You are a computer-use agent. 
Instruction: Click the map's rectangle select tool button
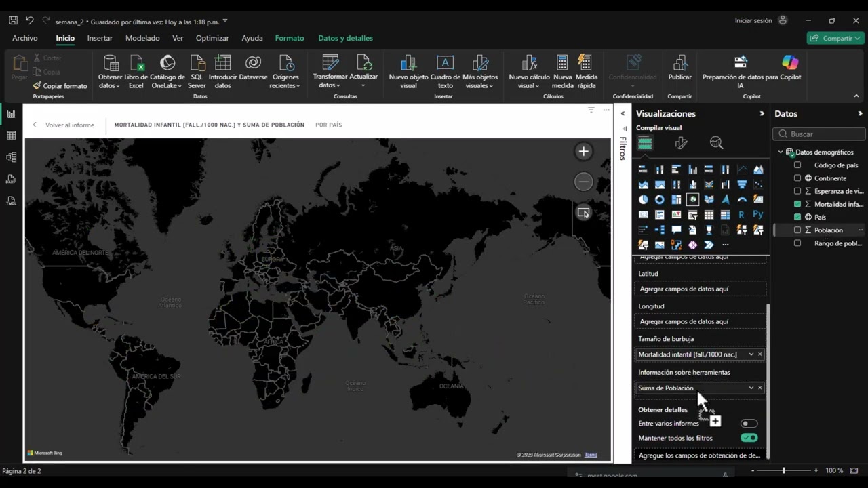coord(583,213)
